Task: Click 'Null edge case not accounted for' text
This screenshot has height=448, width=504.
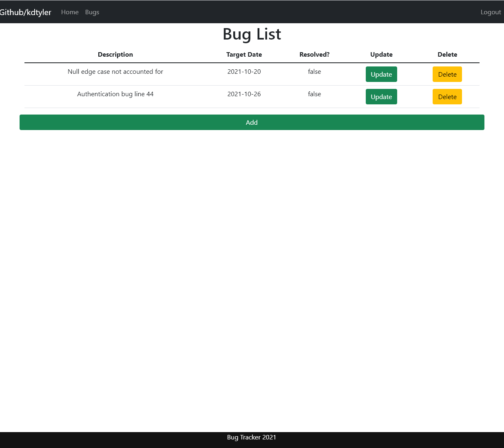Action: [115, 72]
